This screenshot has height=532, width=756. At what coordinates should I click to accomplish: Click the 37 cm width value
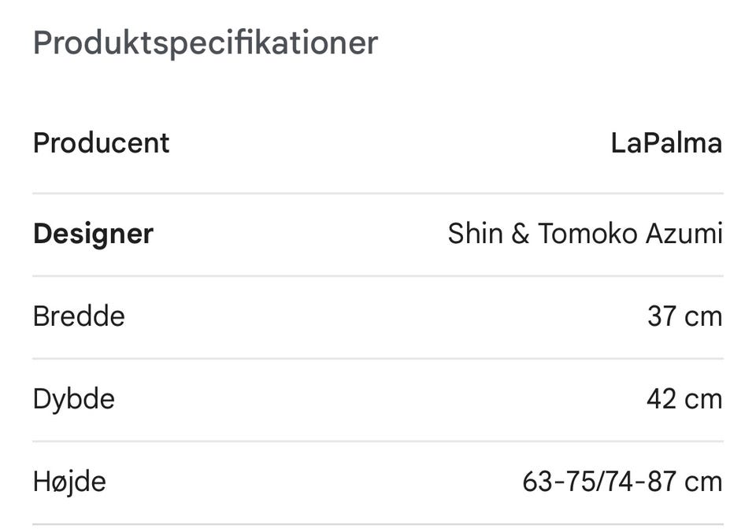(x=684, y=316)
